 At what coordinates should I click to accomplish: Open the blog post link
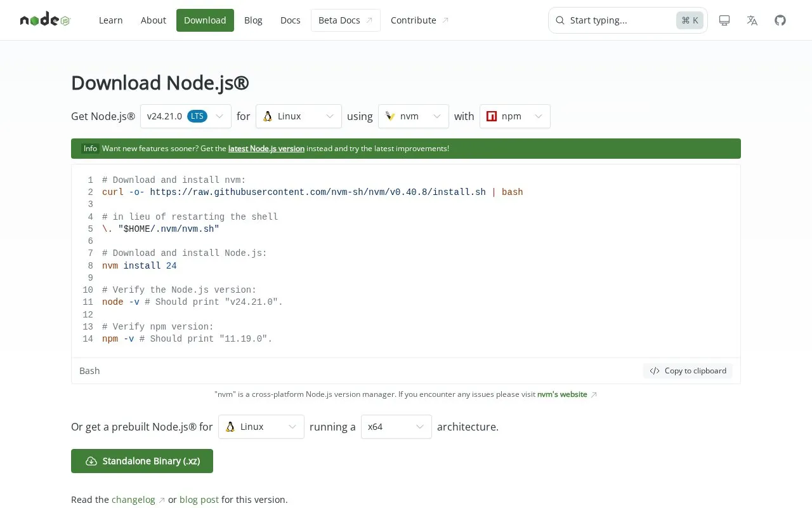(199, 500)
